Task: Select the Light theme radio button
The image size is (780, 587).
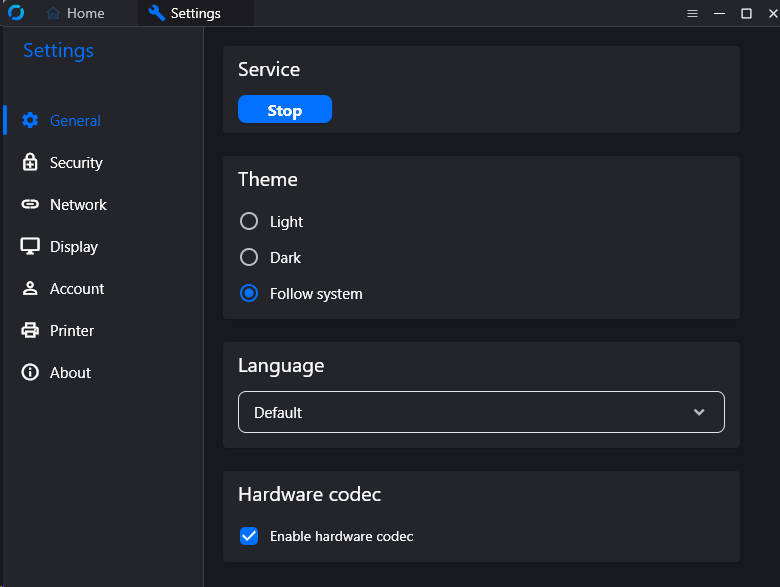Action: [249, 221]
